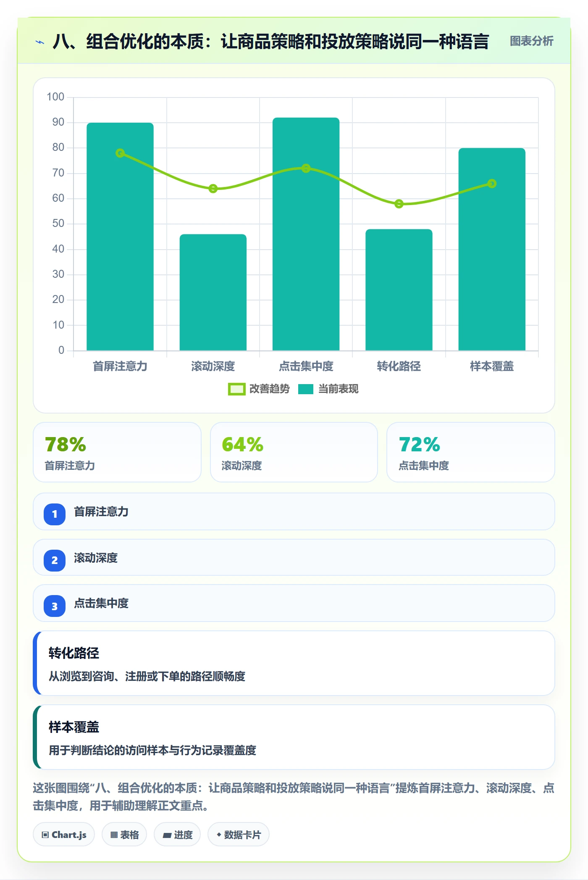
Task: Toggle the 改善趋势 legend swatch
Action: (x=236, y=389)
